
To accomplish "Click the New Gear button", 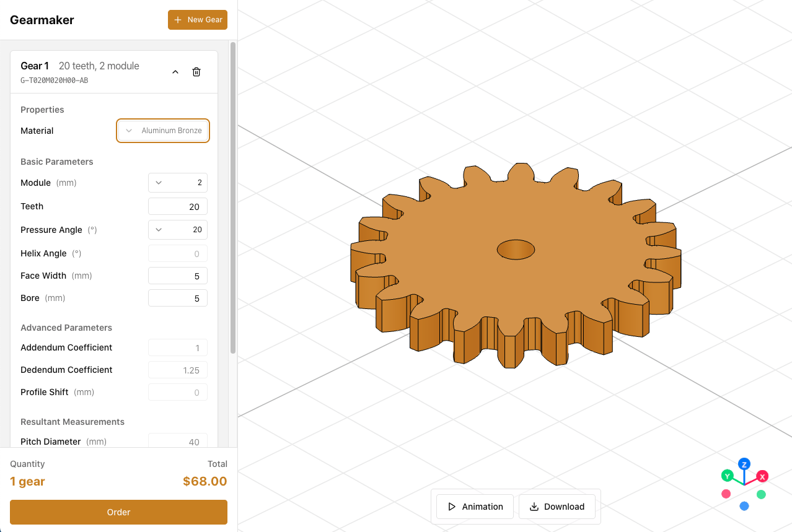I will tap(198, 20).
